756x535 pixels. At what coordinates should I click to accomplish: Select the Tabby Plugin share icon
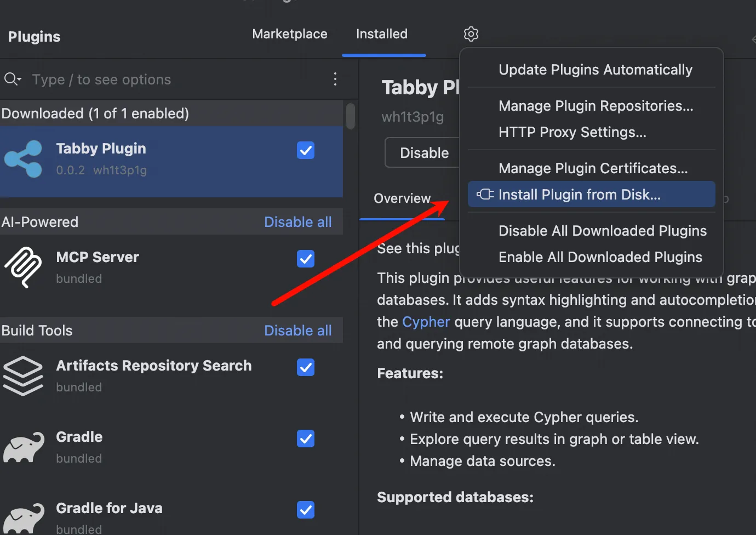(x=23, y=159)
